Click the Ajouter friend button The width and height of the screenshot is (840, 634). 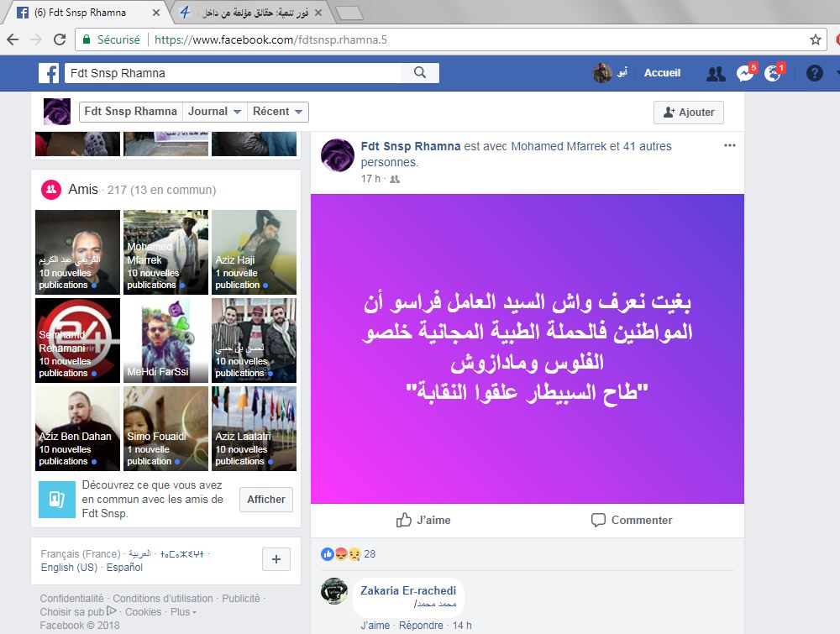click(689, 113)
